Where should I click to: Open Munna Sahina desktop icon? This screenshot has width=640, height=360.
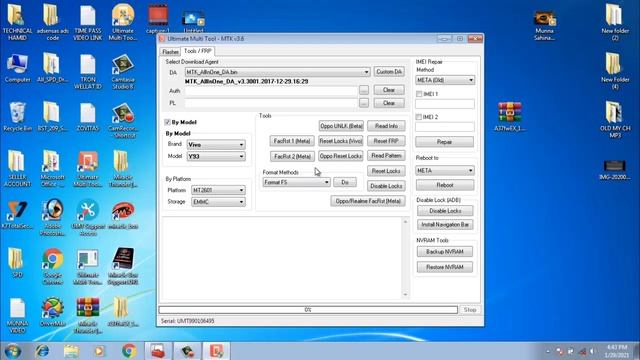544,26
